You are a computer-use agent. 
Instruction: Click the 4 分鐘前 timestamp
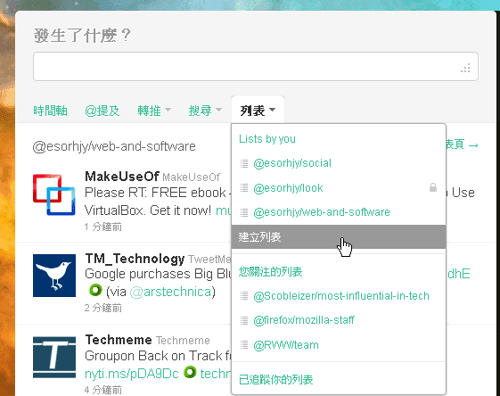[103, 390]
